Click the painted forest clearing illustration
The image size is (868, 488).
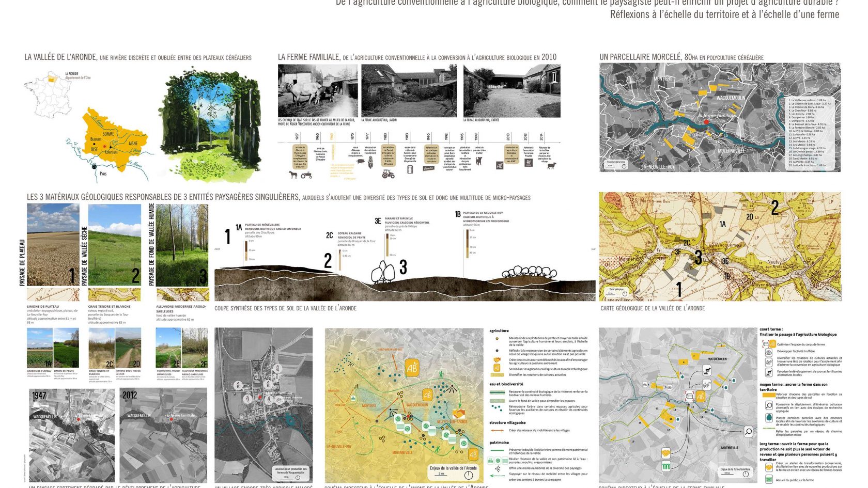tap(209, 124)
